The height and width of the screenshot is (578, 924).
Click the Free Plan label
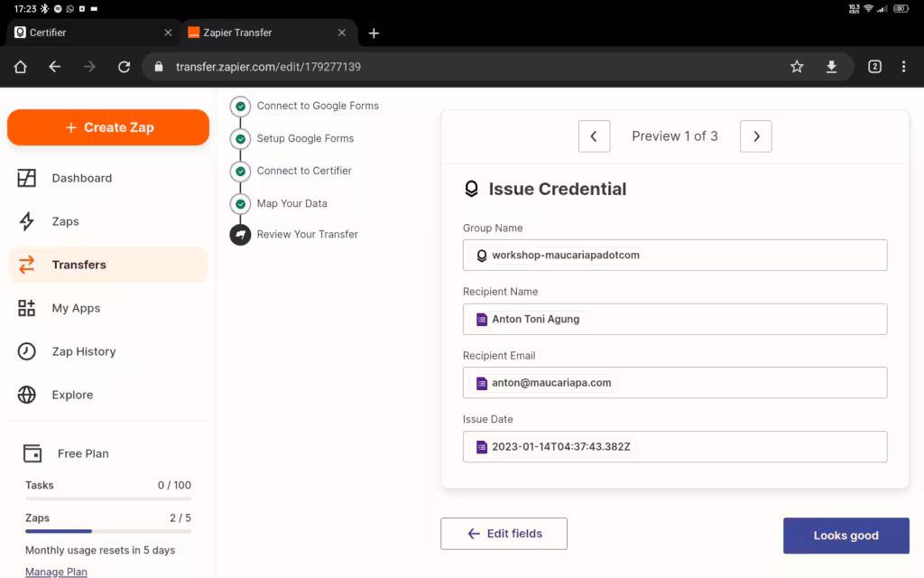pos(83,453)
